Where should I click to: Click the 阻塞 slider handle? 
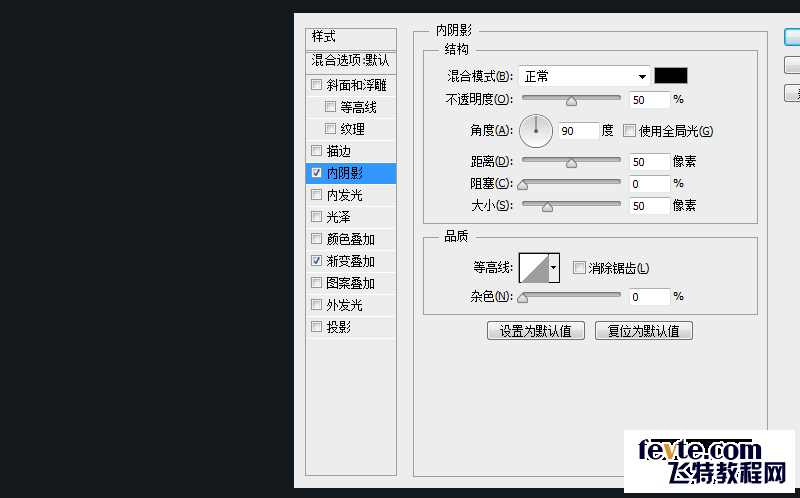pos(522,185)
